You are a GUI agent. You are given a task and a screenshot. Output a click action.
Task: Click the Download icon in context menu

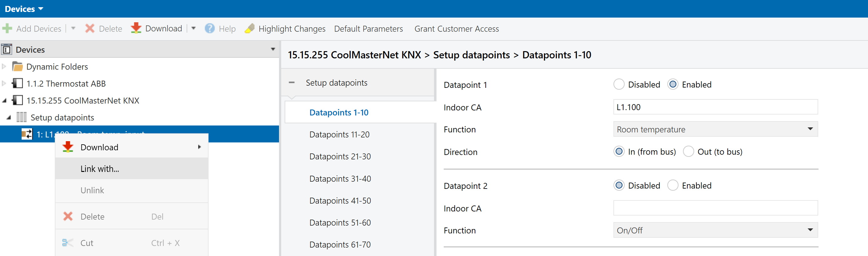click(68, 147)
